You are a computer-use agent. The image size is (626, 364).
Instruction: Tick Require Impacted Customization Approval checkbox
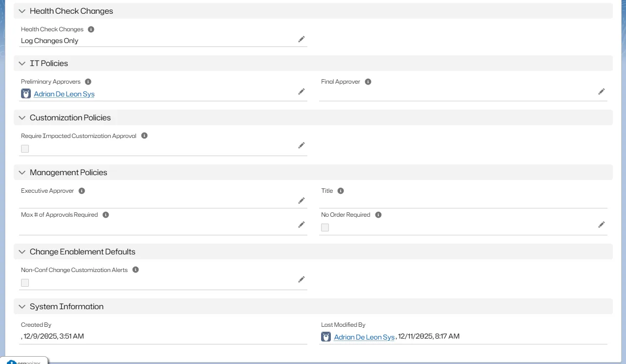coord(25,149)
